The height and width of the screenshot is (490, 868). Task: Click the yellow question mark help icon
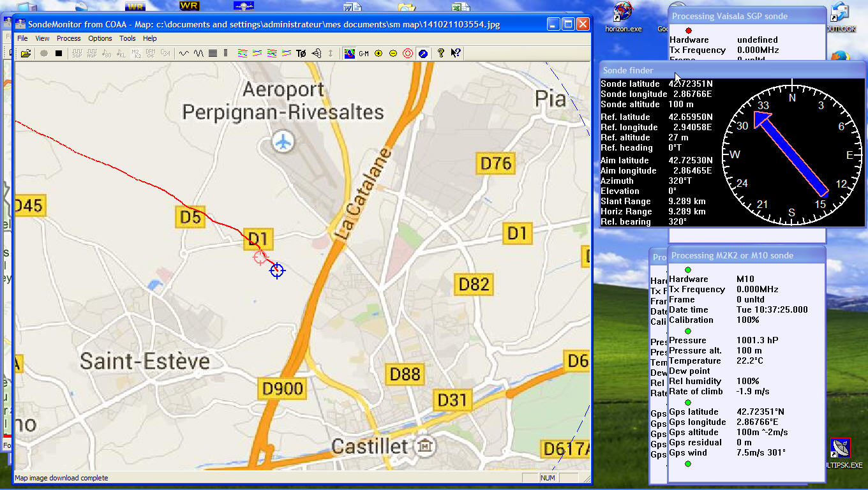point(440,54)
